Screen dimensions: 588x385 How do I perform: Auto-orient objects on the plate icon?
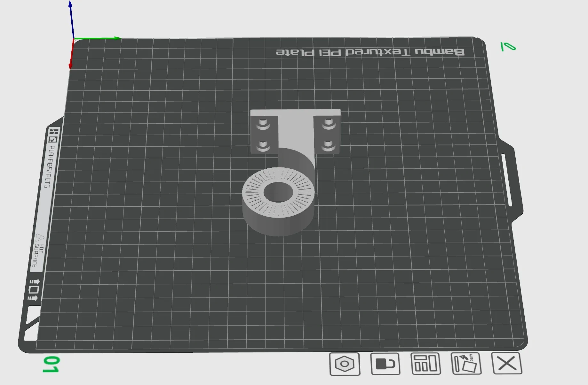[466, 363]
